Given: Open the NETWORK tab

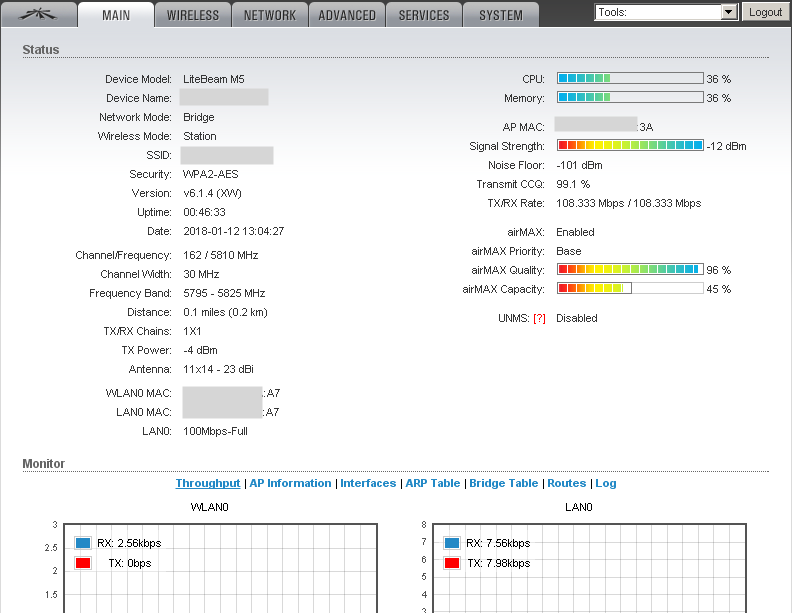Looking at the screenshot, I should click(x=270, y=15).
